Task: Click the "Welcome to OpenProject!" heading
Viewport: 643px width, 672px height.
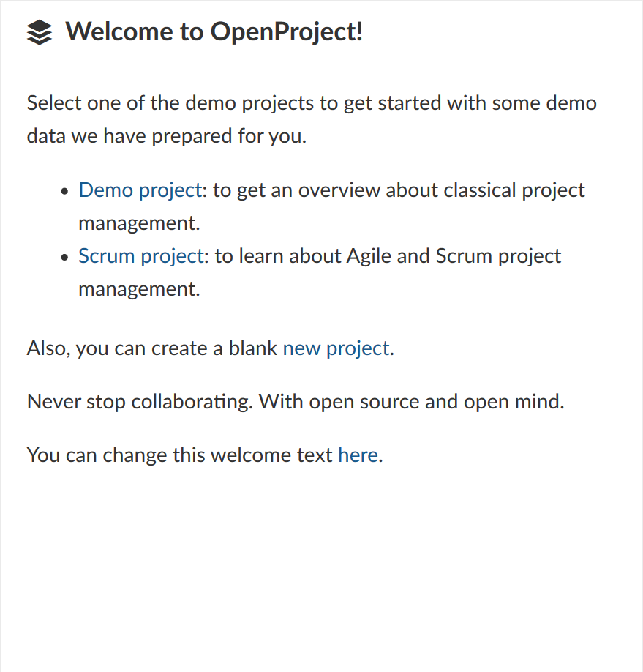Action: click(214, 32)
